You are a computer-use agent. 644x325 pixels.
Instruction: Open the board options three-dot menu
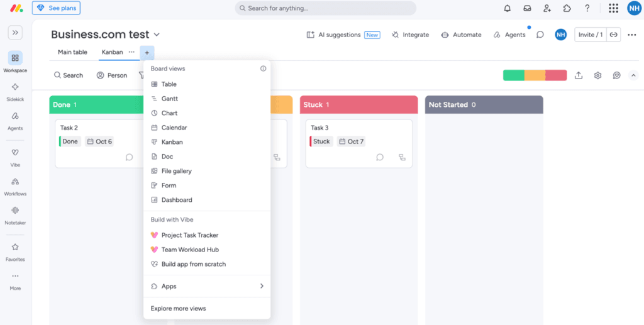click(632, 35)
